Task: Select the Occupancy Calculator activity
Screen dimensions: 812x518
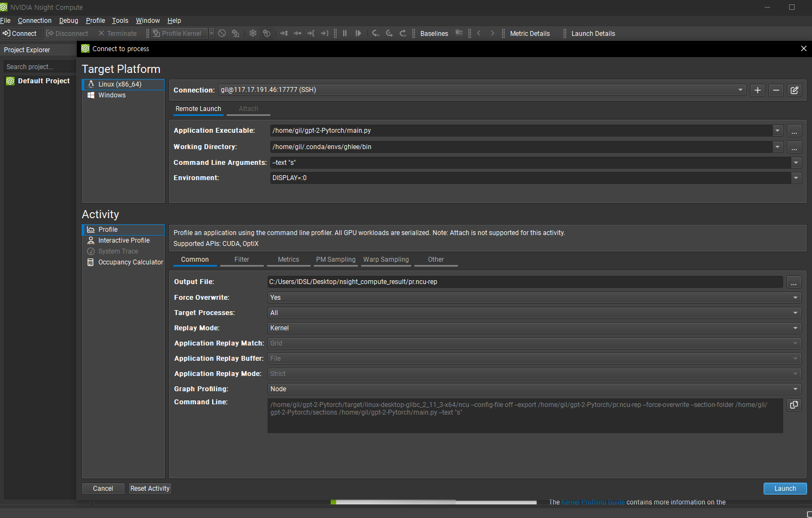Action: 123,262
